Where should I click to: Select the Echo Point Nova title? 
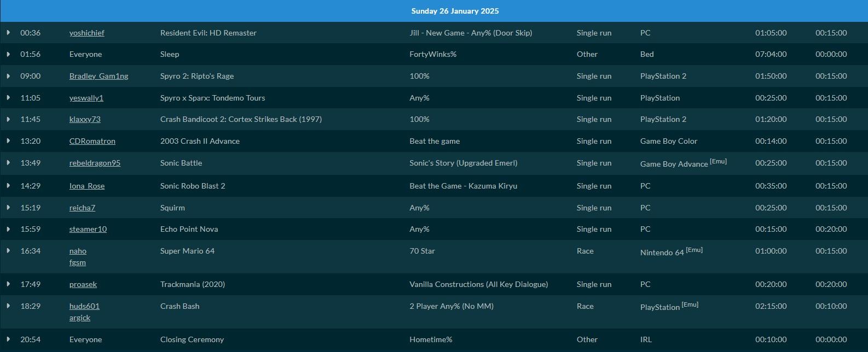(189, 229)
